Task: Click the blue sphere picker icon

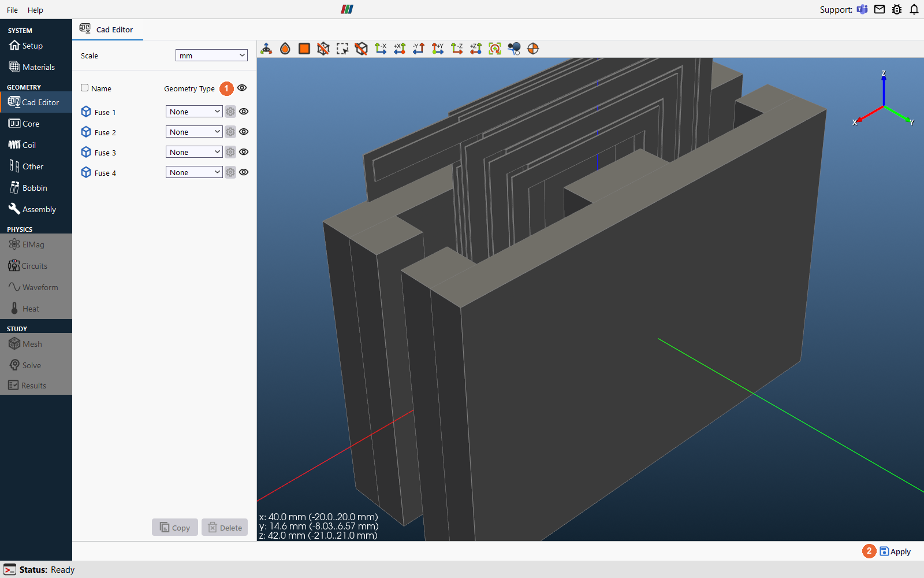Action: (514, 49)
